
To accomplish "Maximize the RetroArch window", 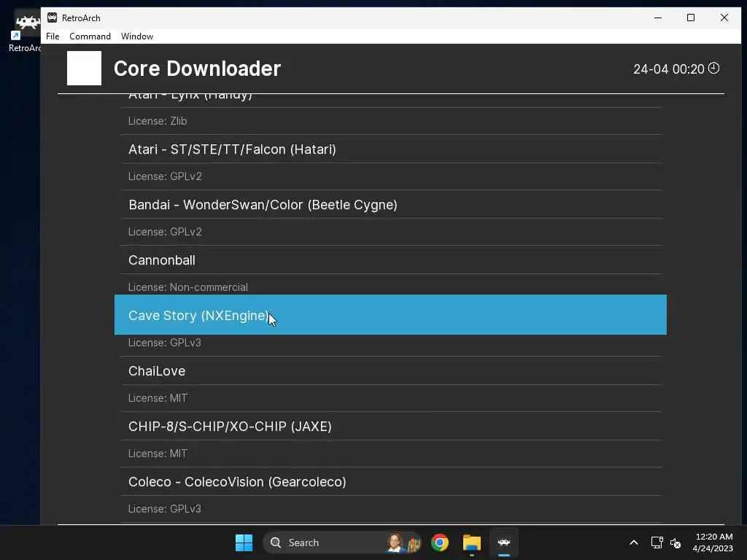I will tap(691, 17).
